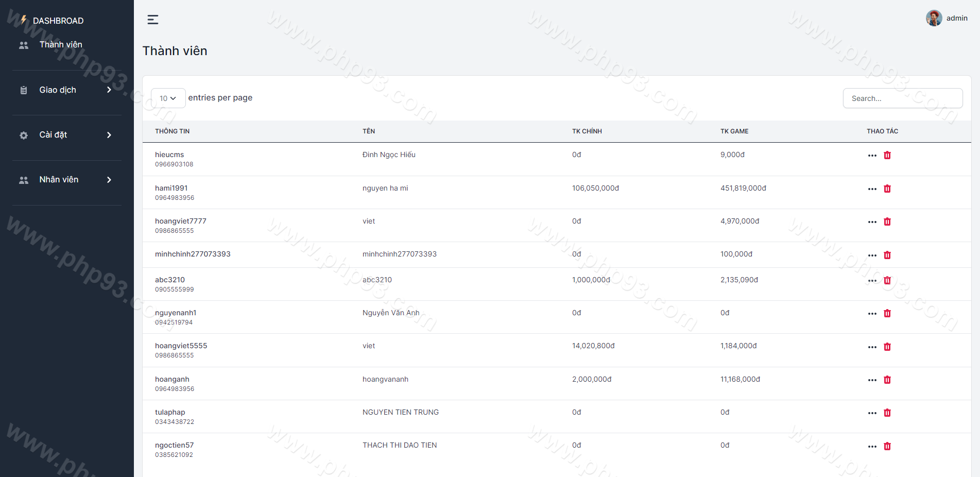This screenshot has height=477, width=980.
Task: Delete the hieucms member with trash icon
Action: tap(887, 155)
